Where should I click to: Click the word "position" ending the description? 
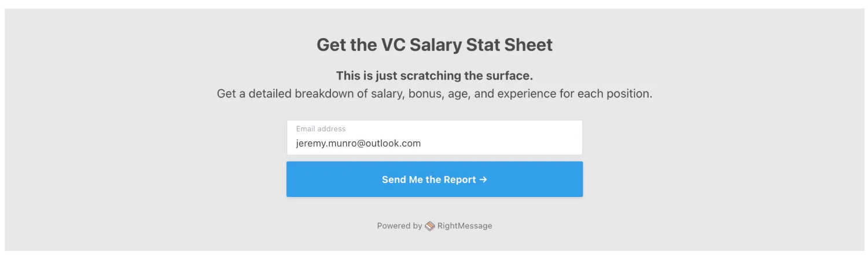click(x=630, y=93)
